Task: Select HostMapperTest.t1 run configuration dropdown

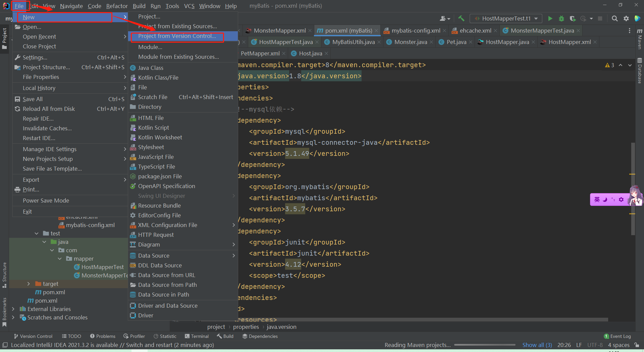Action: [506, 18]
